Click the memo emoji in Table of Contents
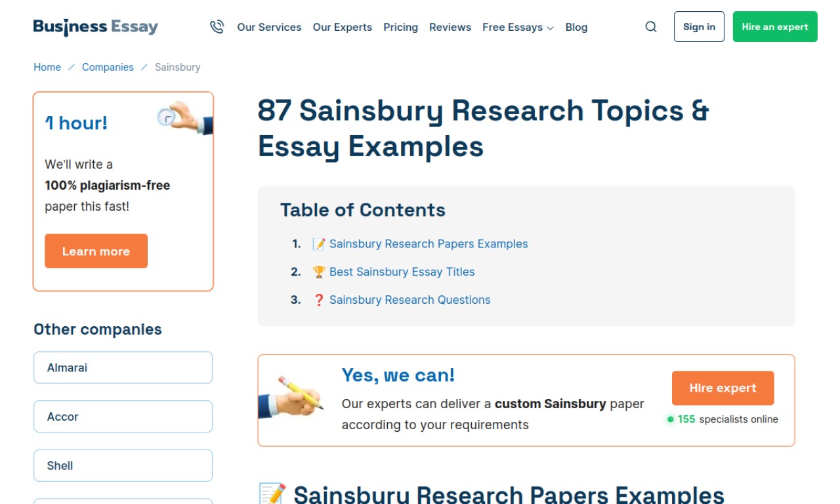This screenshot has height=504, width=840. pyautogui.click(x=319, y=244)
